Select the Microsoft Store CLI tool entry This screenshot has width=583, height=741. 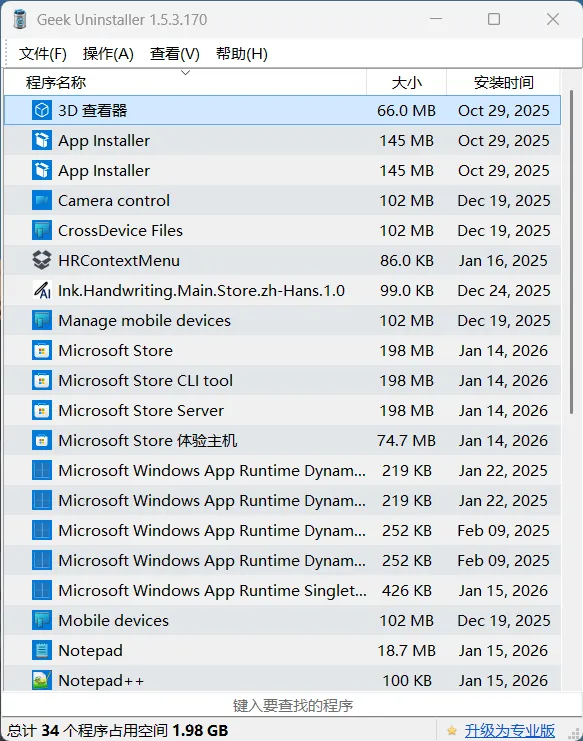click(283, 380)
